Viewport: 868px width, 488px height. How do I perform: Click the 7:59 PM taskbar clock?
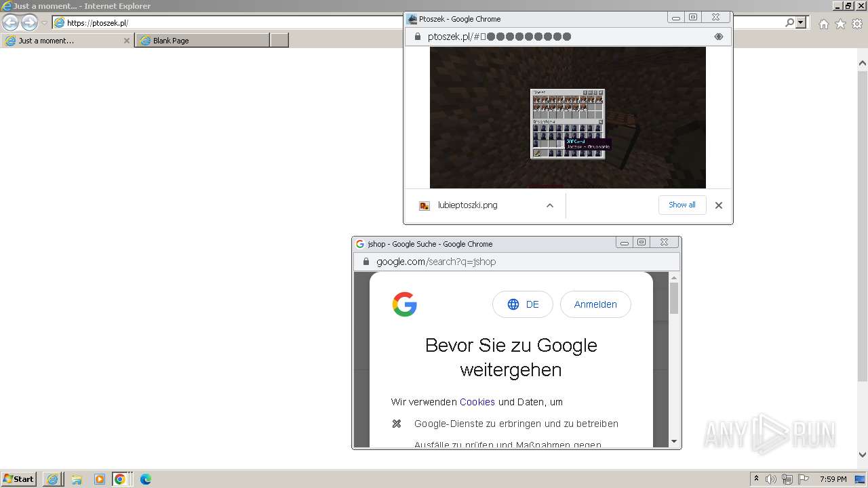click(x=833, y=479)
